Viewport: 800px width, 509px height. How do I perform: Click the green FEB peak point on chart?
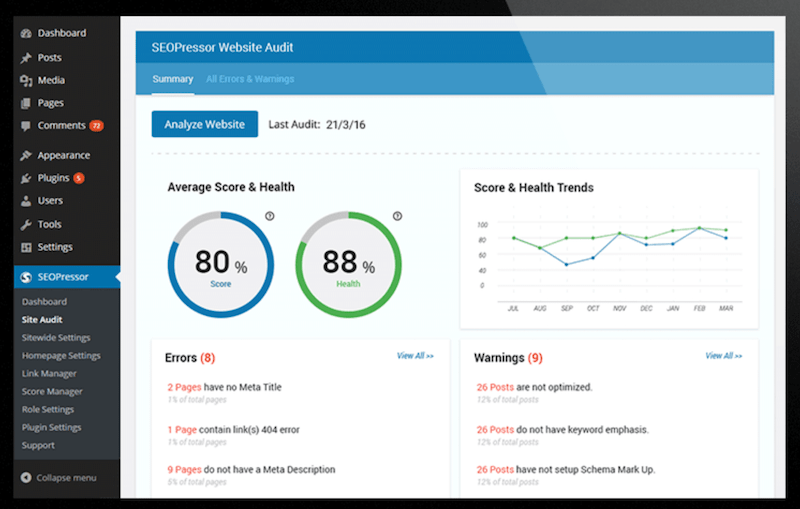pyautogui.click(x=699, y=228)
